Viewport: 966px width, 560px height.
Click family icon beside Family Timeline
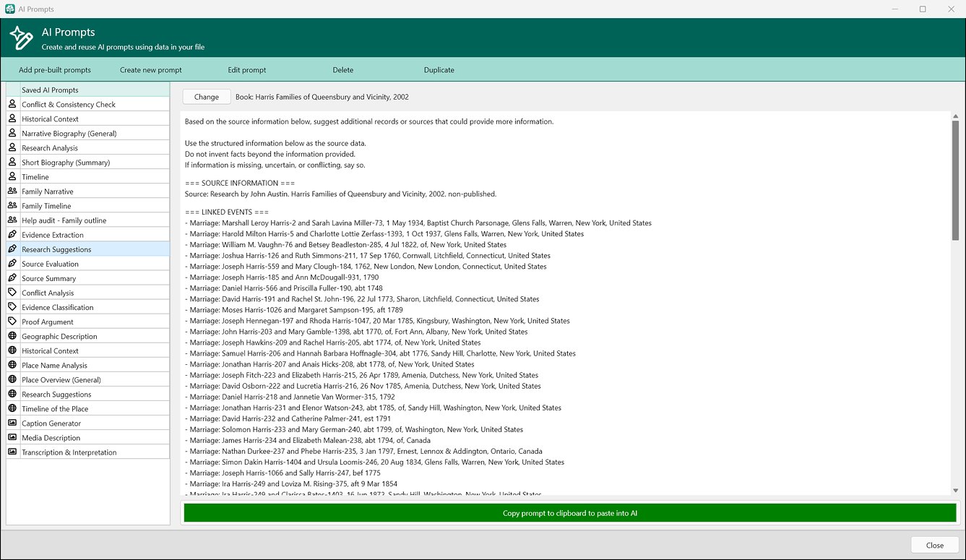point(12,205)
